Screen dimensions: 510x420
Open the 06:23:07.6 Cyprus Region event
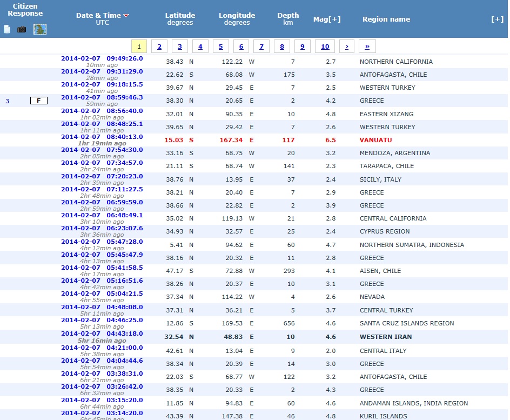(102, 229)
